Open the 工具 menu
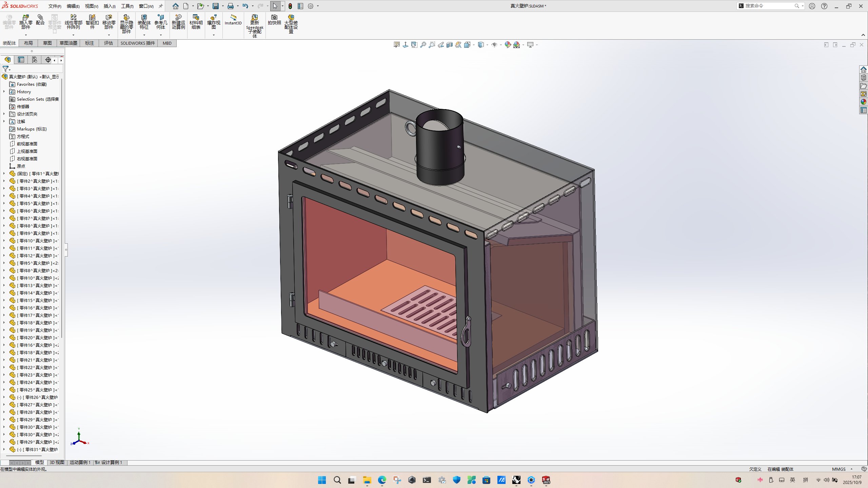This screenshot has width=868, height=488. click(x=127, y=6)
